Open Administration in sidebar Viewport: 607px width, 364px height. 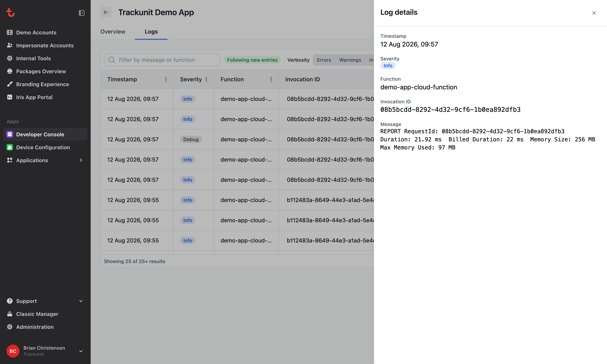pyautogui.click(x=45, y=327)
